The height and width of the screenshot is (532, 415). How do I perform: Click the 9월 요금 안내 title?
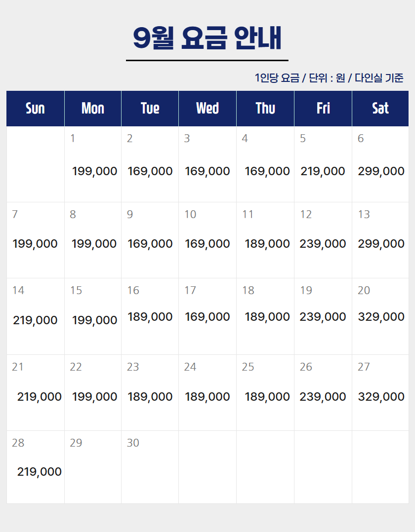click(x=207, y=38)
